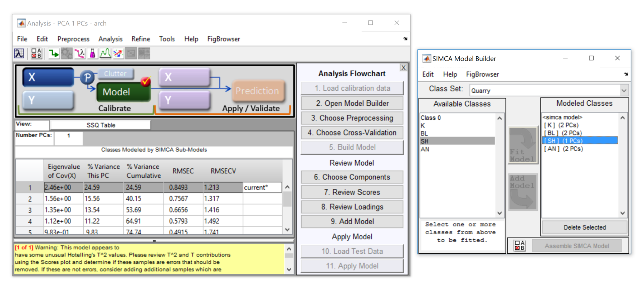
Task: Close the Analysis Flowchart panel
Action: [x=403, y=68]
